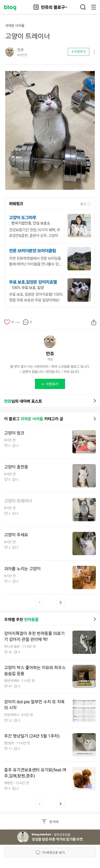Go to next page of category posts

coord(61,602)
